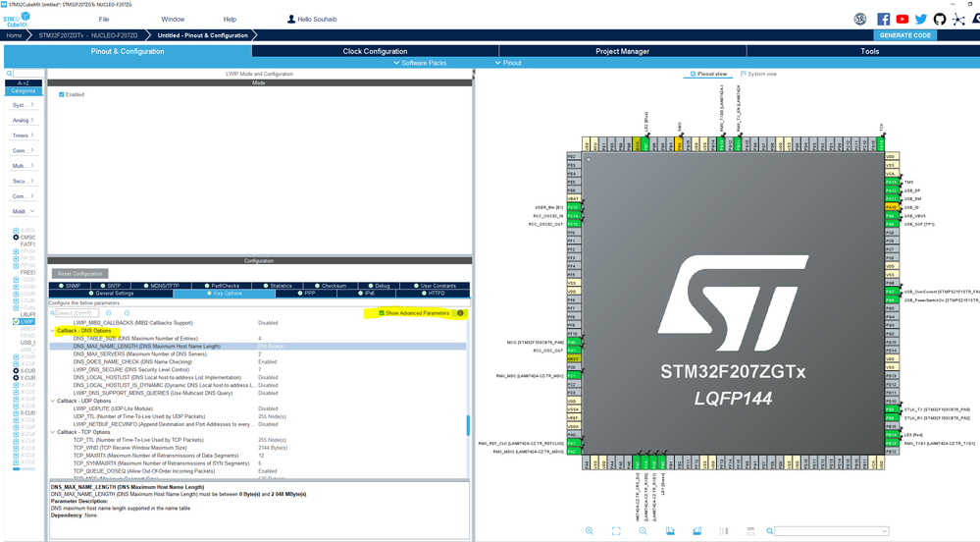
Task: Open the Facebook icon in the header
Action: click(x=883, y=19)
